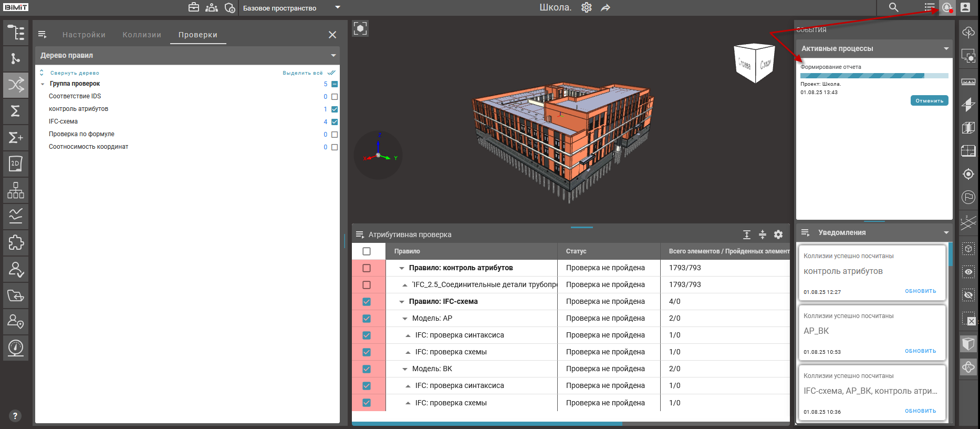Open attribute check table settings gear
This screenshot has height=429, width=980.
click(x=778, y=234)
